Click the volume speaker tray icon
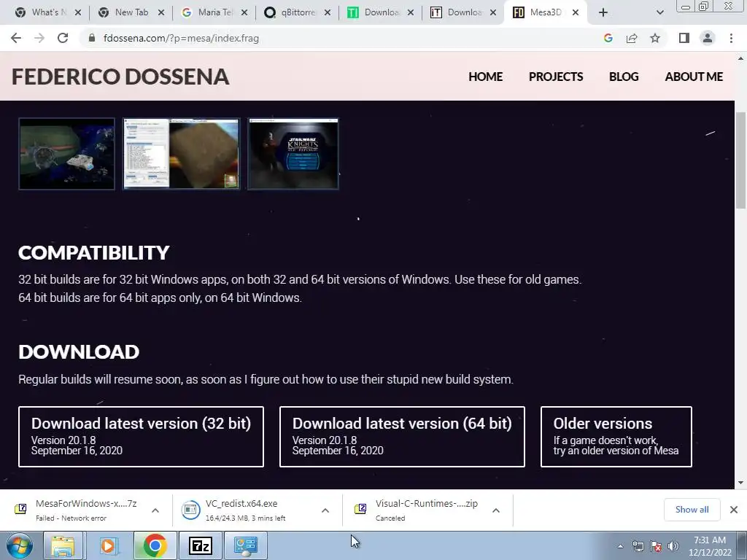Viewport: 747px width, 560px height. point(673,546)
